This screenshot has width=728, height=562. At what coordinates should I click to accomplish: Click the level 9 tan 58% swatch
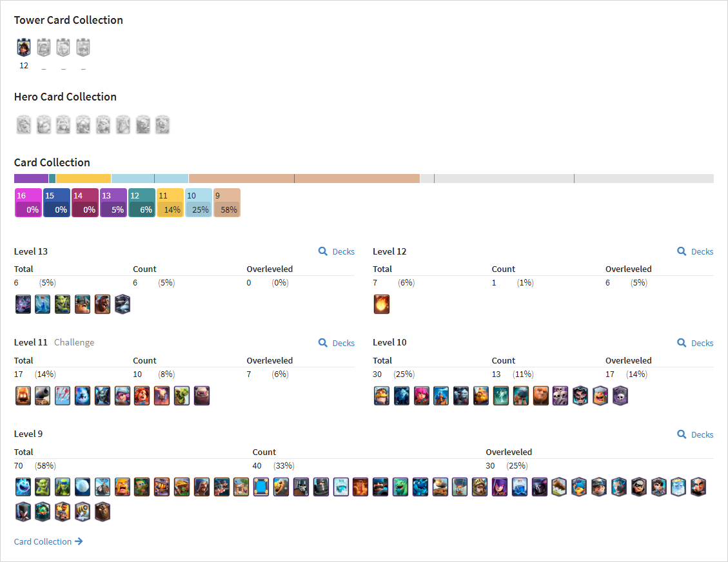pyautogui.click(x=226, y=203)
